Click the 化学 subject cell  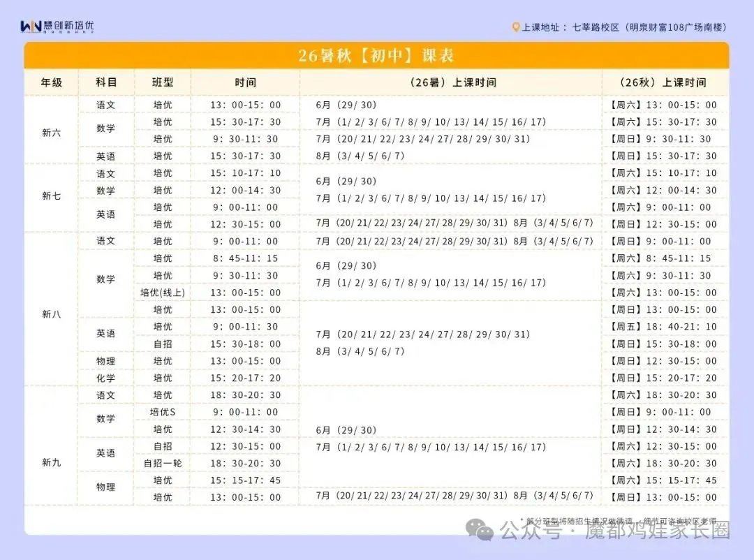pos(106,378)
